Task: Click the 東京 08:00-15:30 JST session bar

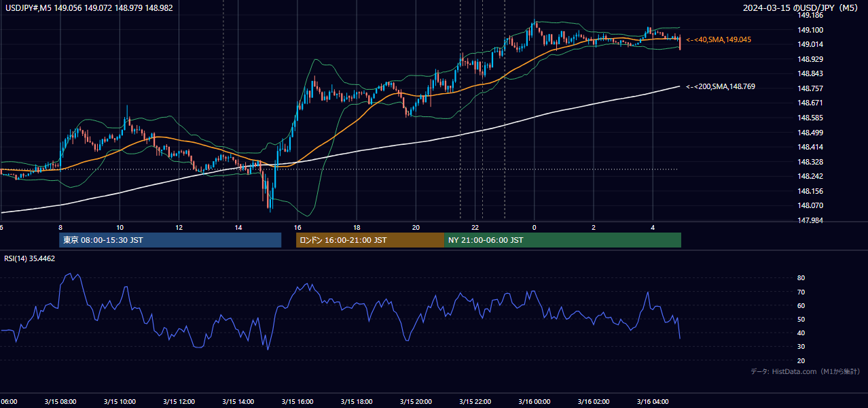Action: 170,240
